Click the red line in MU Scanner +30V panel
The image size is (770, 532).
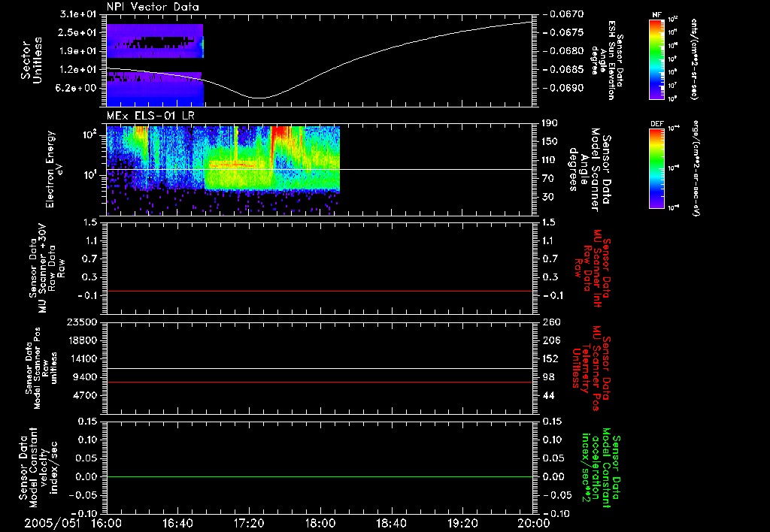coord(319,291)
